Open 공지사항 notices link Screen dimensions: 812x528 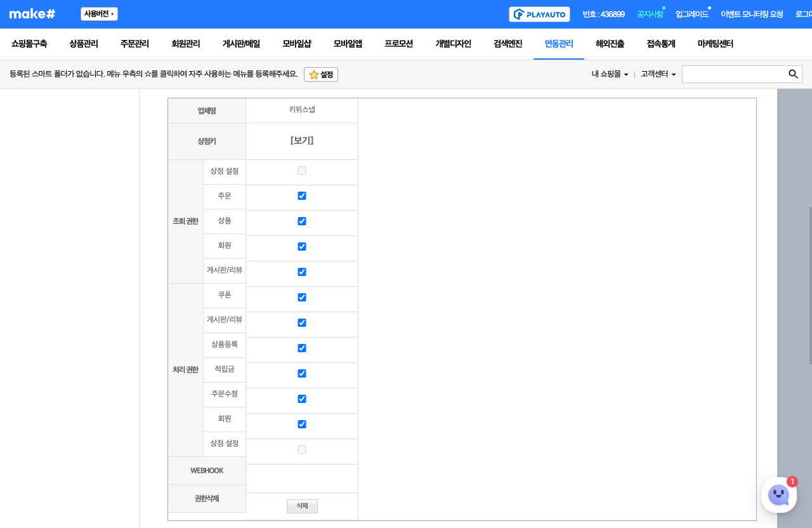point(650,14)
